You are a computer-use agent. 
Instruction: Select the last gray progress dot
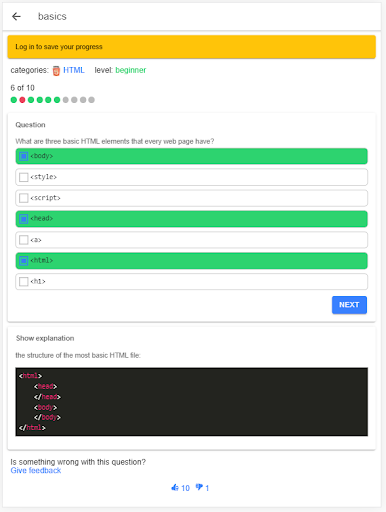[x=91, y=100]
